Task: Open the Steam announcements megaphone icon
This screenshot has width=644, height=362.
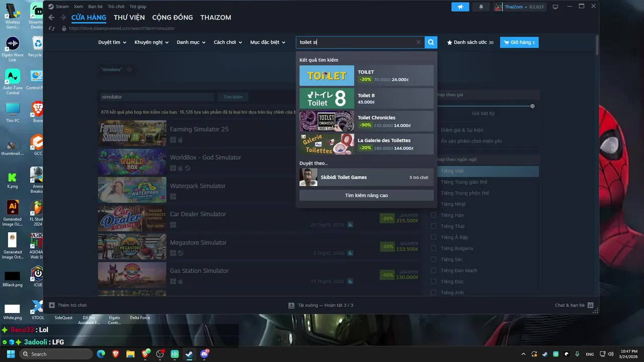Action: 460,7
